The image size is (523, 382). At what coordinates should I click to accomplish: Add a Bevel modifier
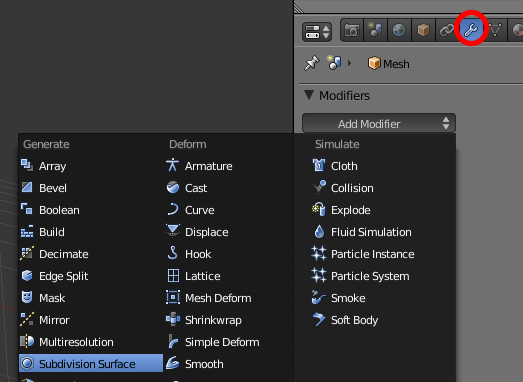[x=91, y=188]
